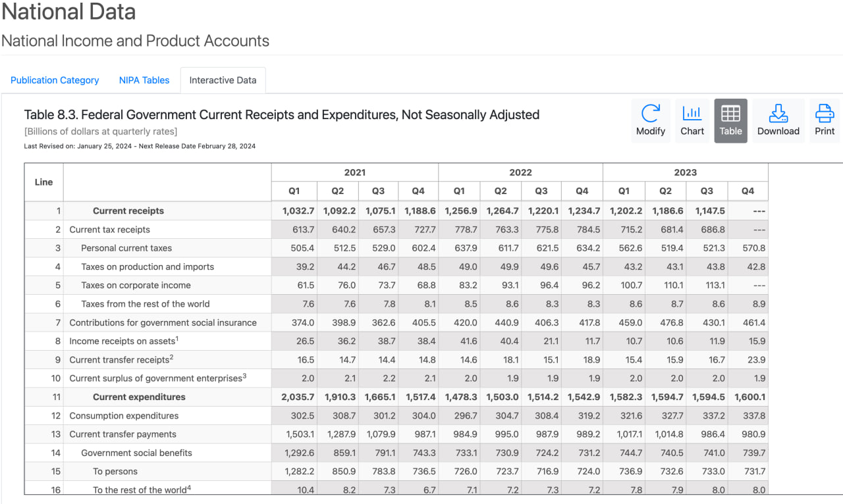Screen dimensions: 843x504
Task: Open the Publication Category tab
Action: (x=55, y=80)
